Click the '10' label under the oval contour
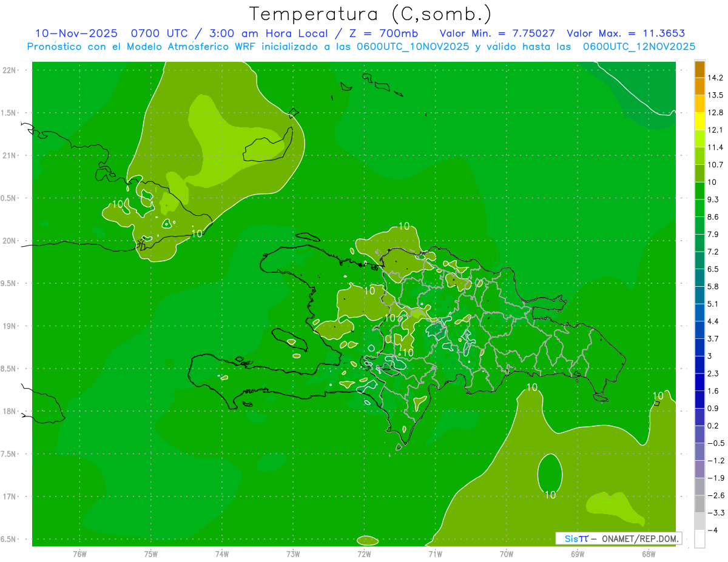Viewport: 728px width, 562px height. point(550,495)
